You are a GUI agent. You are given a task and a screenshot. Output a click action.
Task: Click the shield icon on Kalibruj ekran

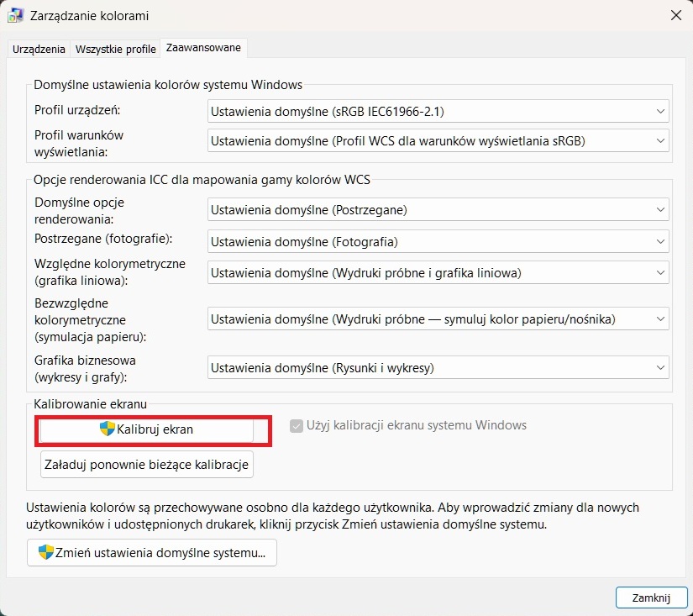[x=108, y=429]
